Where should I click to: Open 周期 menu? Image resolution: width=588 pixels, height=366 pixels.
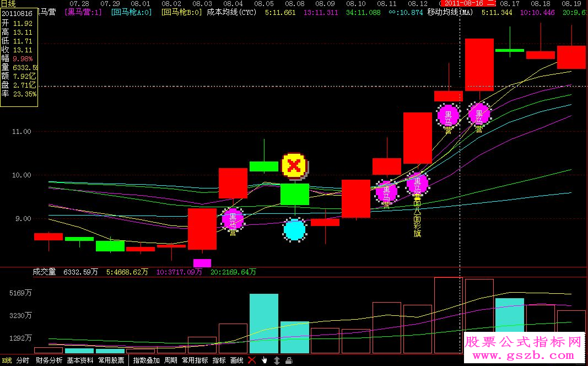(x=171, y=360)
